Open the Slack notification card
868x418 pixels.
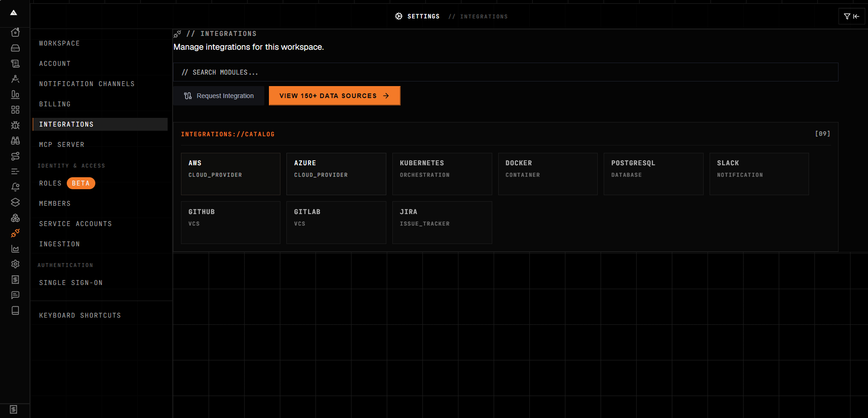coord(759,174)
